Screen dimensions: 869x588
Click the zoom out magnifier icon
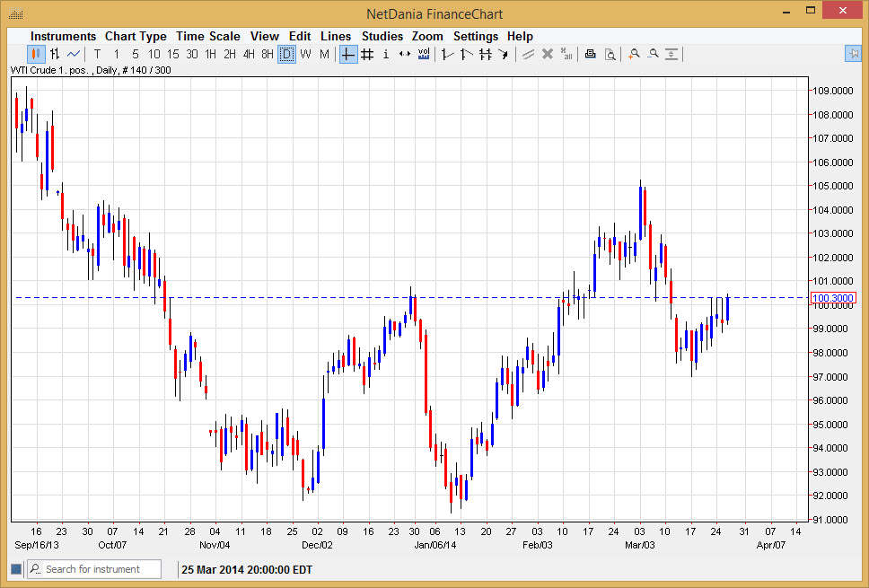653,54
